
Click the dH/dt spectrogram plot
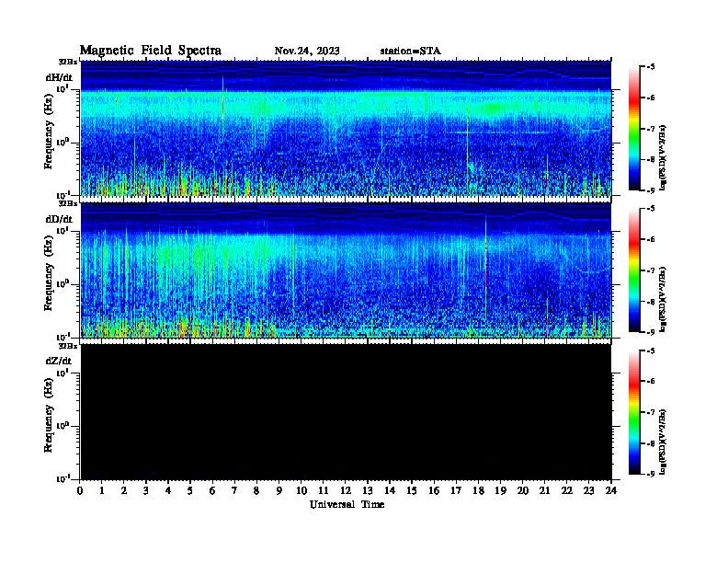coord(346,128)
